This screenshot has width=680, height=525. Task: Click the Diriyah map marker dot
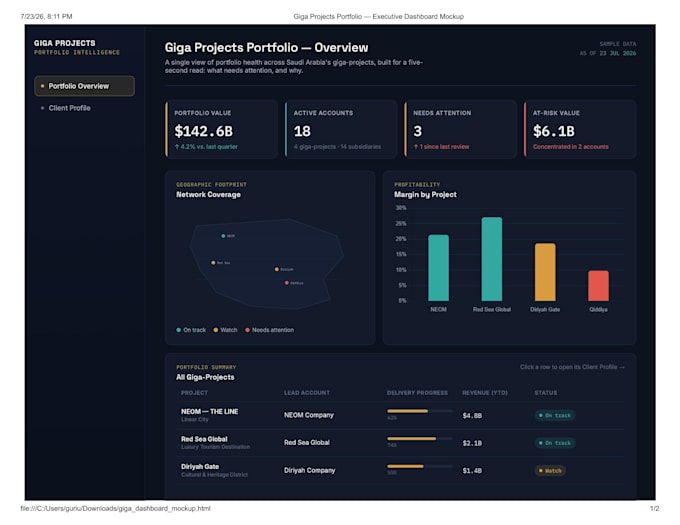point(277,269)
